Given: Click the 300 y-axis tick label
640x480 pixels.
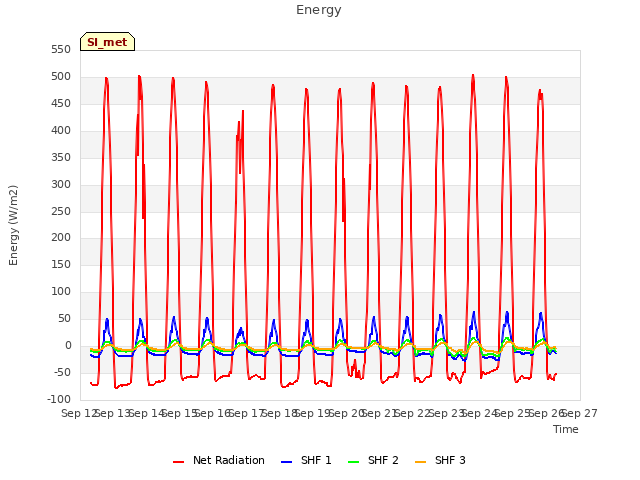Looking at the screenshot, I should (x=61, y=184).
